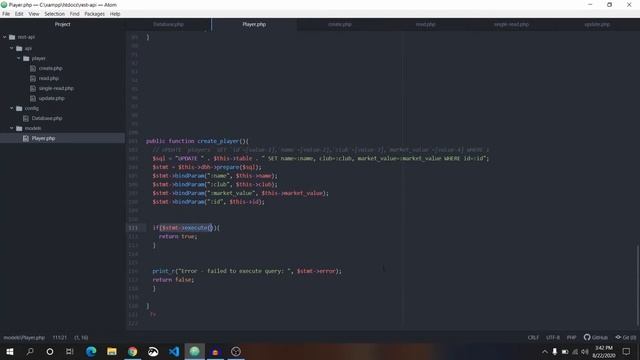Open File Explorer from the taskbar
This screenshot has height=360, width=640.
click(112, 351)
